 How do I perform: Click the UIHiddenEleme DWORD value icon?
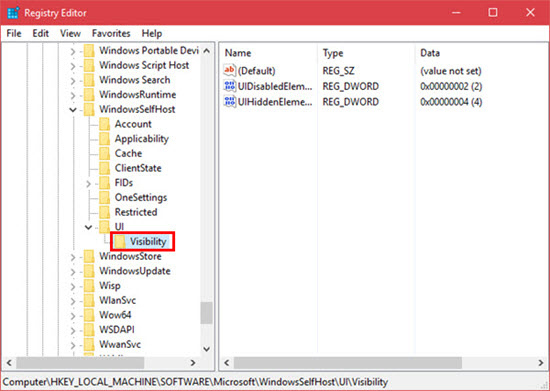230,102
